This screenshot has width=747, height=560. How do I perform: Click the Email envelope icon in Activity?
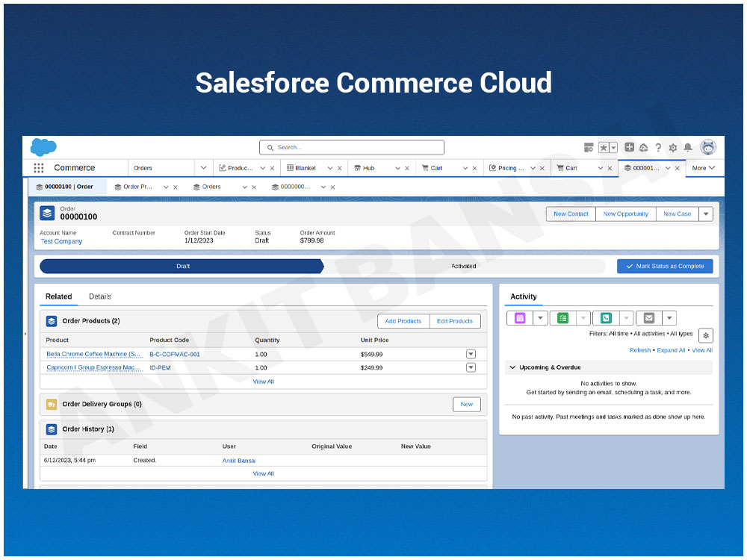649,317
